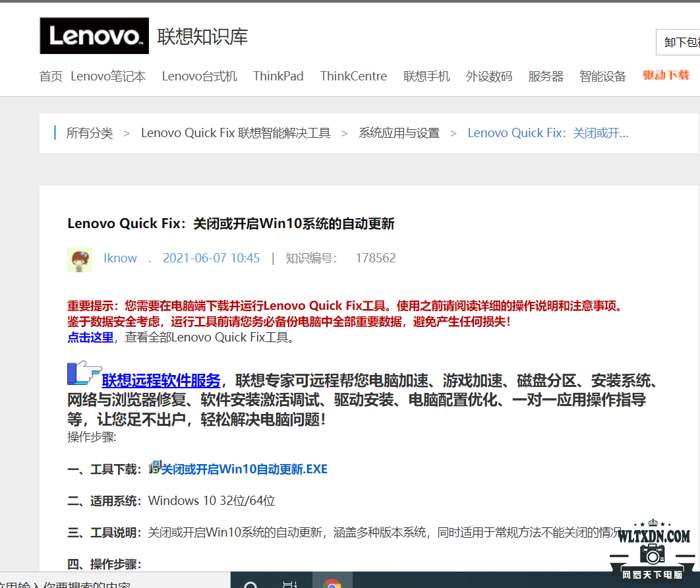Open the red 驱动下载 navigation item
The width and height of the screenshot is (700, 588).
click(x=666, y=75)
